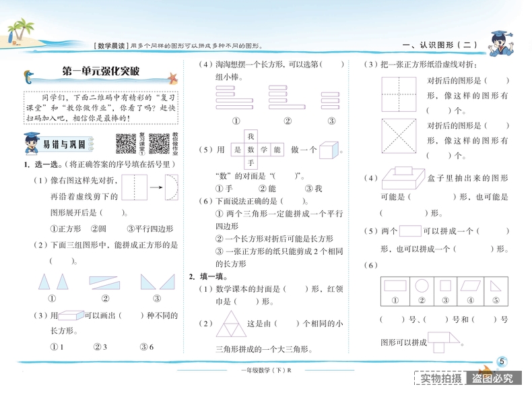Click the small rectangle after 两个
The width and height of the screenshot is (532, 395).
pos(410,231)
